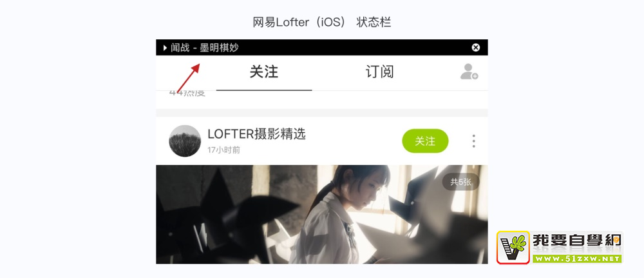Open the LOFTER摄影精选 round avatar

coord(185,141)
